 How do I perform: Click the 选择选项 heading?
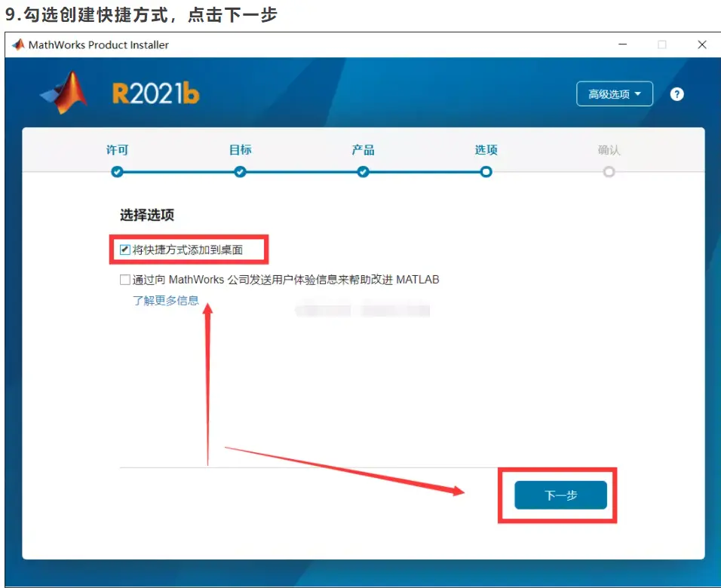147,215
